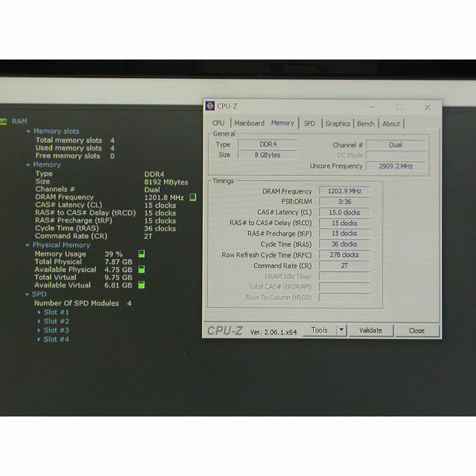
Task: Click the Cycle Time 36 clocks field in CPU-Z
Action: tap(345, 244)
